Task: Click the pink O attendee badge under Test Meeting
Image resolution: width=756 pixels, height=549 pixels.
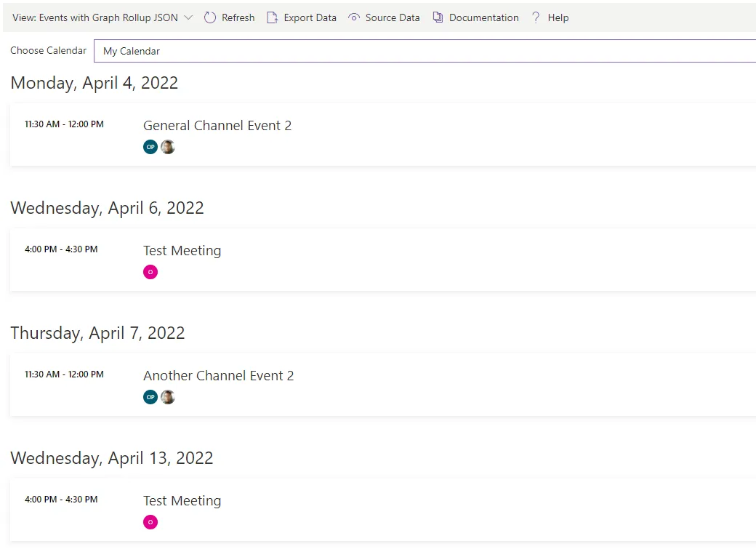Action: click(150, 272)
